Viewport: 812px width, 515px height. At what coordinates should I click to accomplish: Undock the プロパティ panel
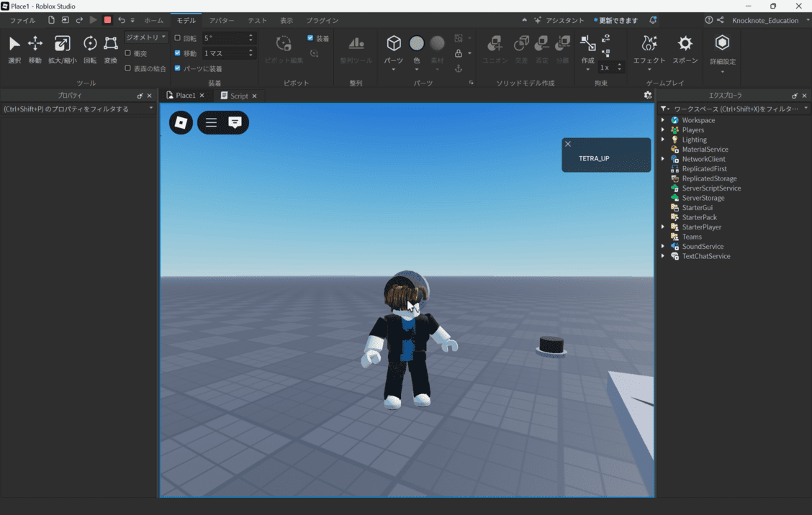[x=140, y=96]
